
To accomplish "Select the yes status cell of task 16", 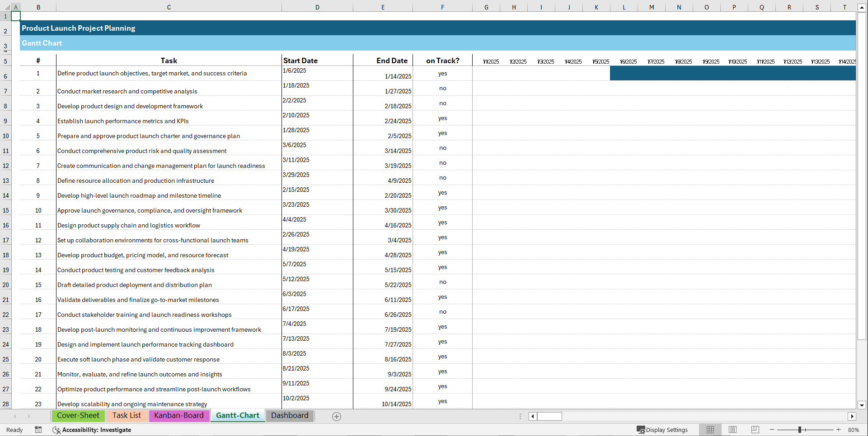I will click(x=442, y=297).
